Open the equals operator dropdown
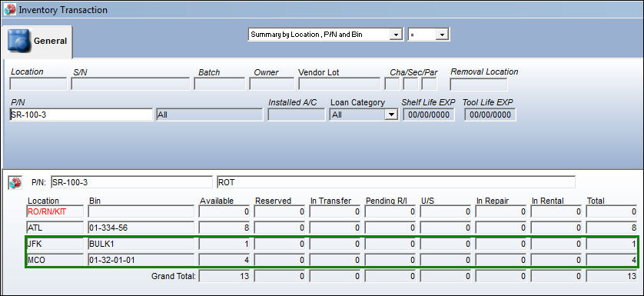The image size is (644, 296). (442, 35)
